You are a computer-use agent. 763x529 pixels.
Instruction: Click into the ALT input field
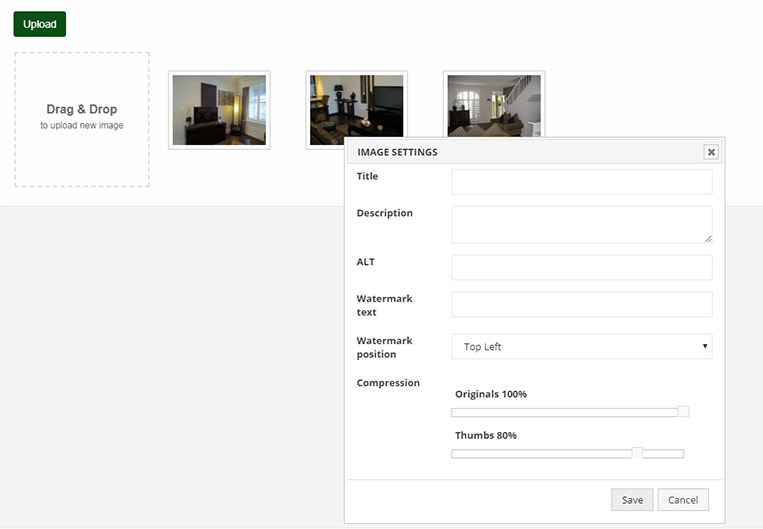click(x=581, y=267)
